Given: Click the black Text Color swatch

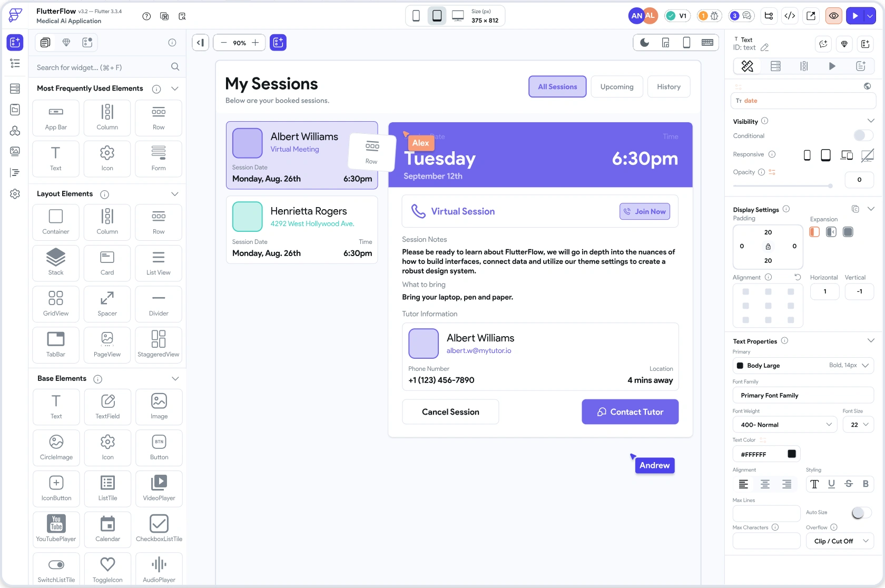Looking at the screenshot, I should tap(792, 454).
